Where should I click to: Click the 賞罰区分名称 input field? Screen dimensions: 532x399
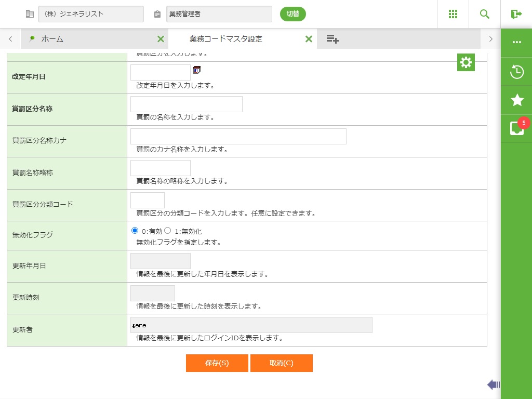tap(187, 104)
